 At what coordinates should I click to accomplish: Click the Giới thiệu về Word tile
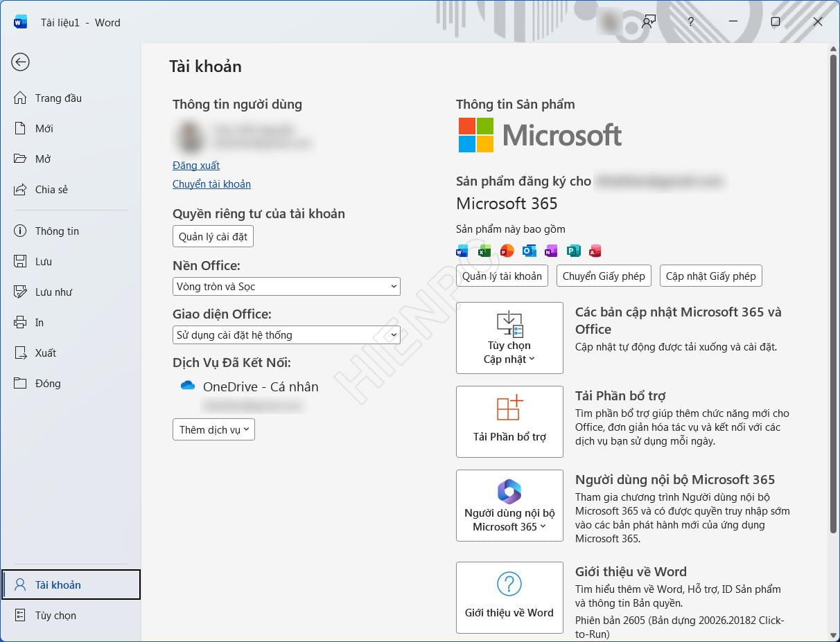pyautogui.click(x=509, y=598)
